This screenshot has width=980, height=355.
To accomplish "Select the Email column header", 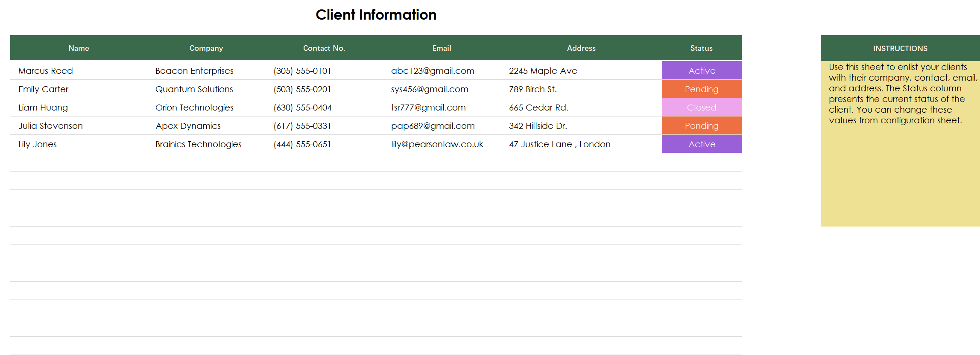I will pyautogui.click(x=442, y=48).
